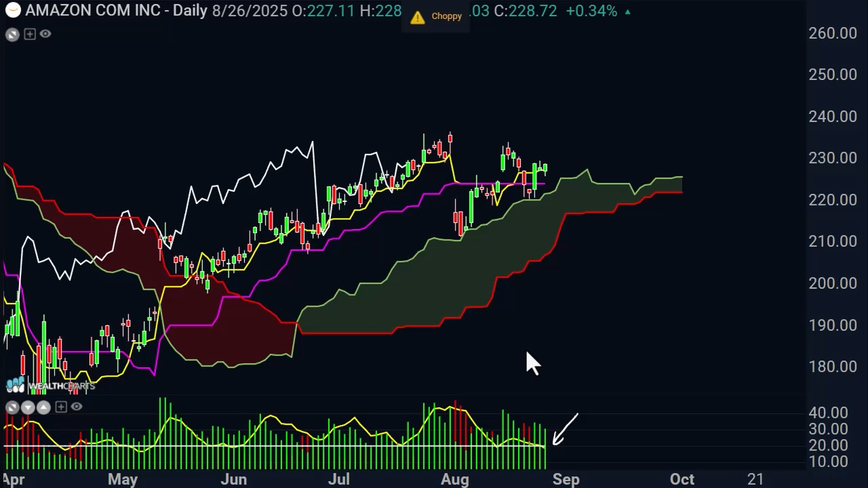Viewport: 868px width, 488px height.
Task: Click the AMAZON COM INC - Daily title
Action: [x=116, y=10]
